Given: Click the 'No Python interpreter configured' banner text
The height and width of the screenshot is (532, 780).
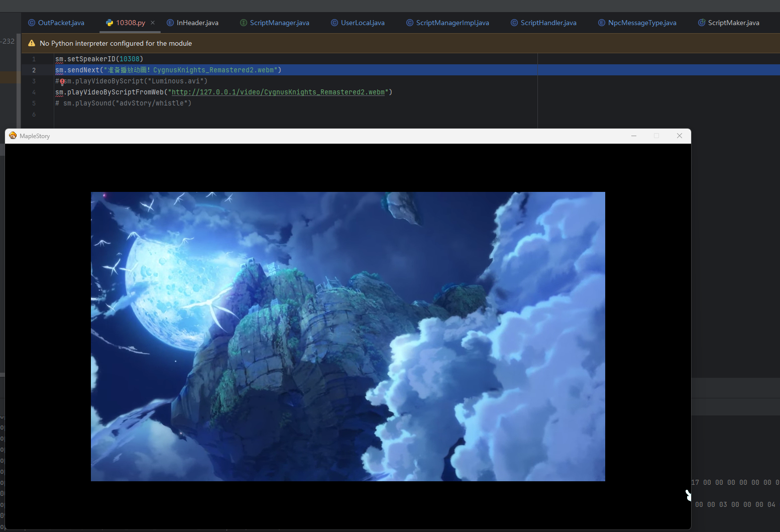Looking at the screenshot, I should [x=116, y=43].
